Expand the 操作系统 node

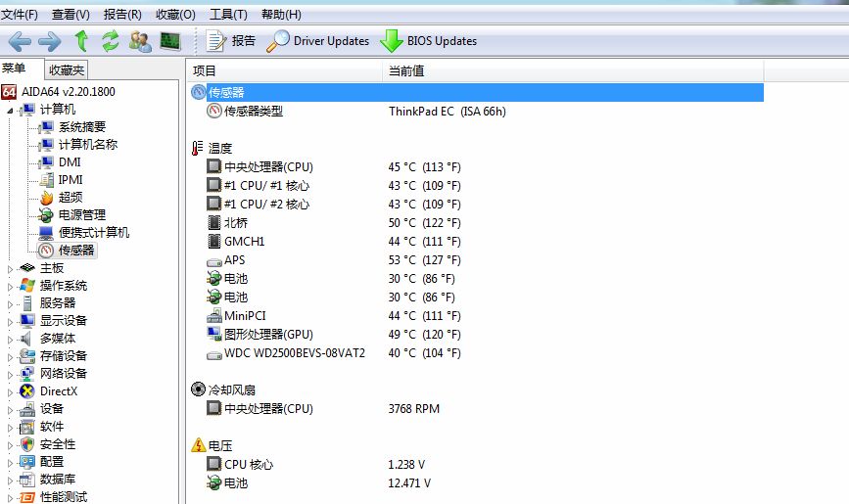10,287
